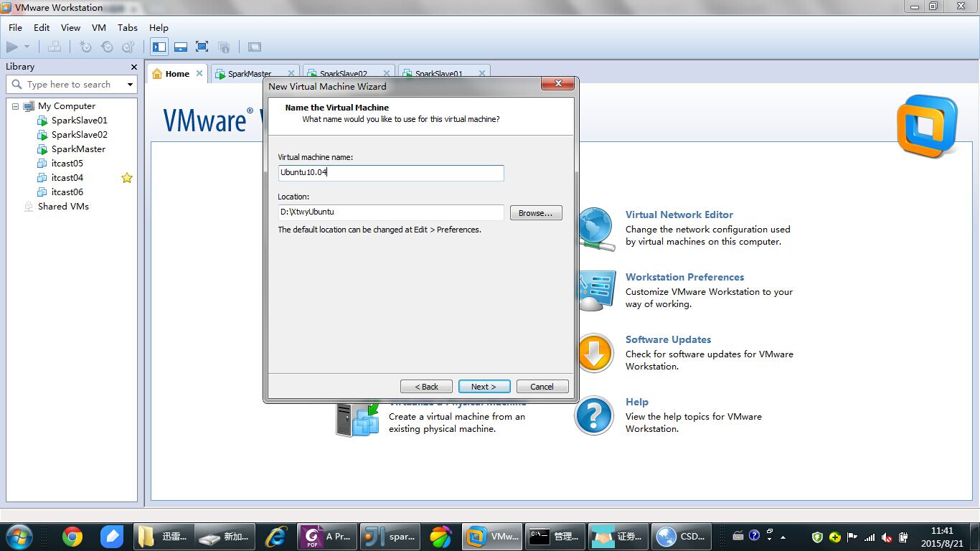Click the Windows Start button
This screenshot has width=980, height=551.
(x=19, y=536)
